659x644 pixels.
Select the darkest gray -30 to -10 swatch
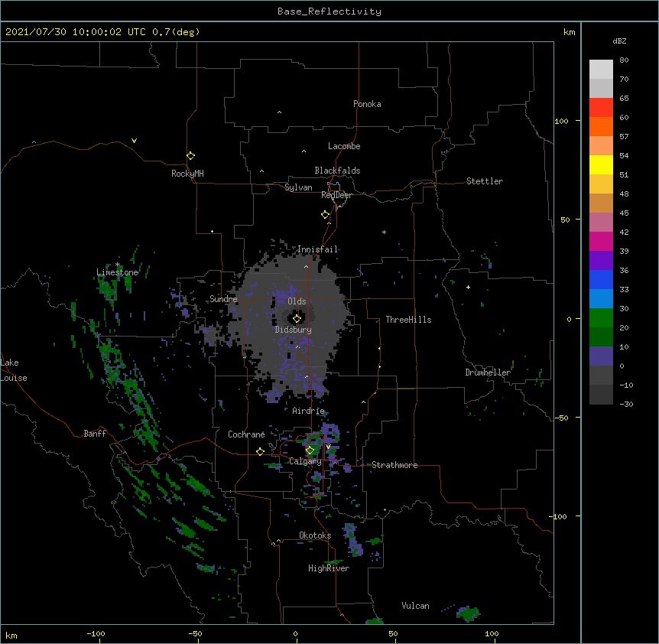[x=601, y=395]
